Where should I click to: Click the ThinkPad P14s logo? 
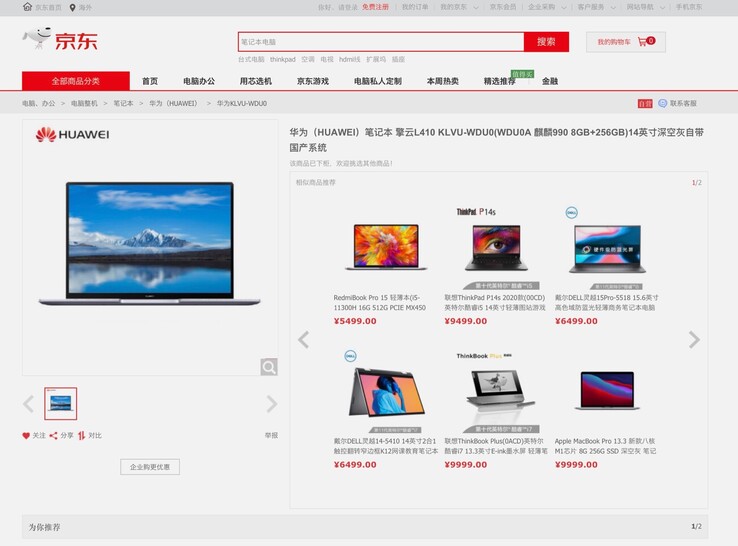(x=476, y=212)
